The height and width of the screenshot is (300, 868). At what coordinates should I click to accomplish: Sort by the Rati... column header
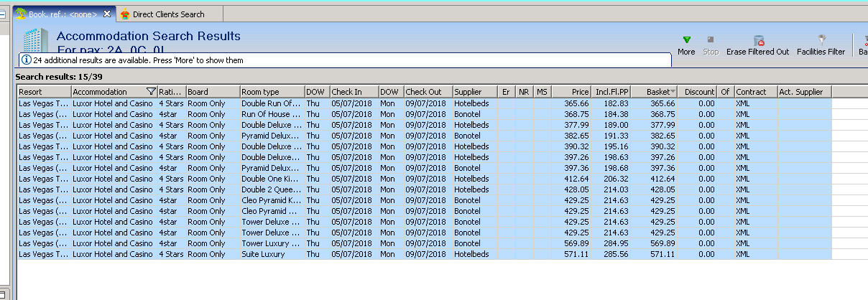point(171,92)
